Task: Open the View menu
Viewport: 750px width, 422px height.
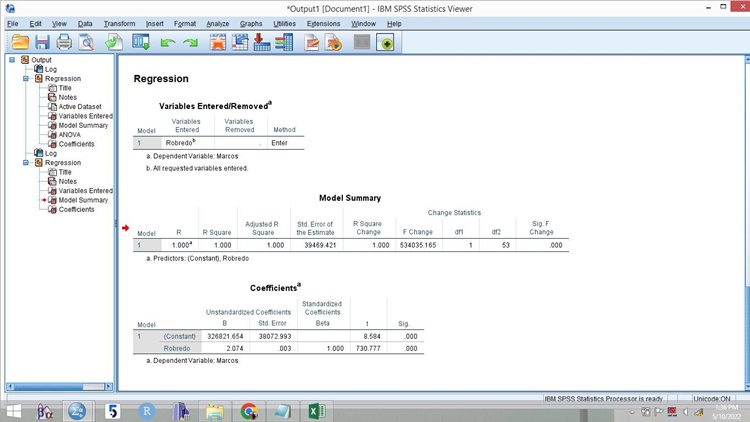Action: coord(59,23)
